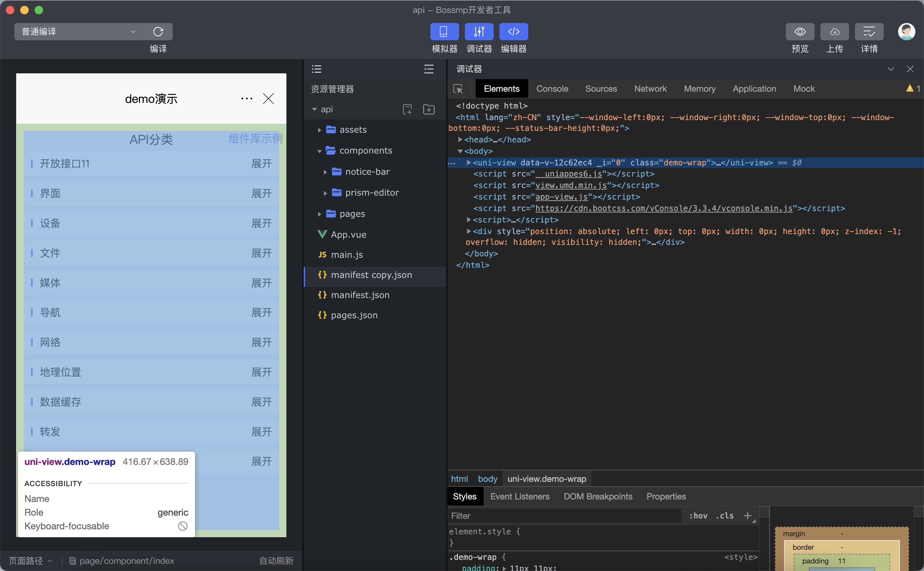Select body in the breadcrumb
This screenshot has height=571, width=924.
coord(488,479)
